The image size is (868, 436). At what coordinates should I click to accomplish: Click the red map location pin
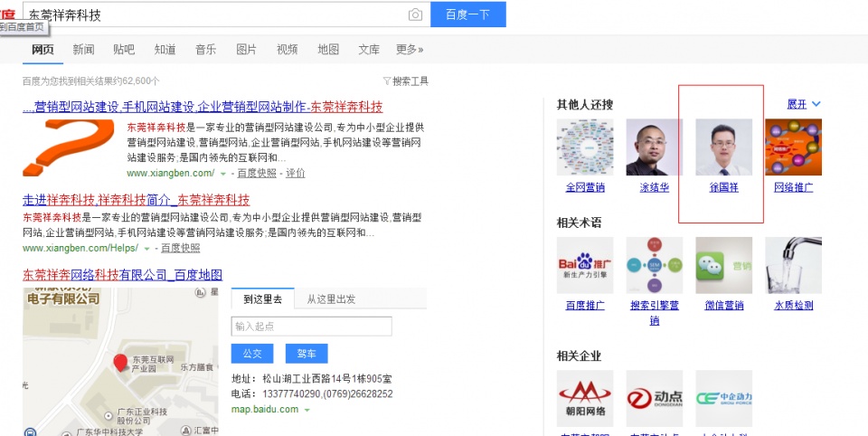(120, 363)
